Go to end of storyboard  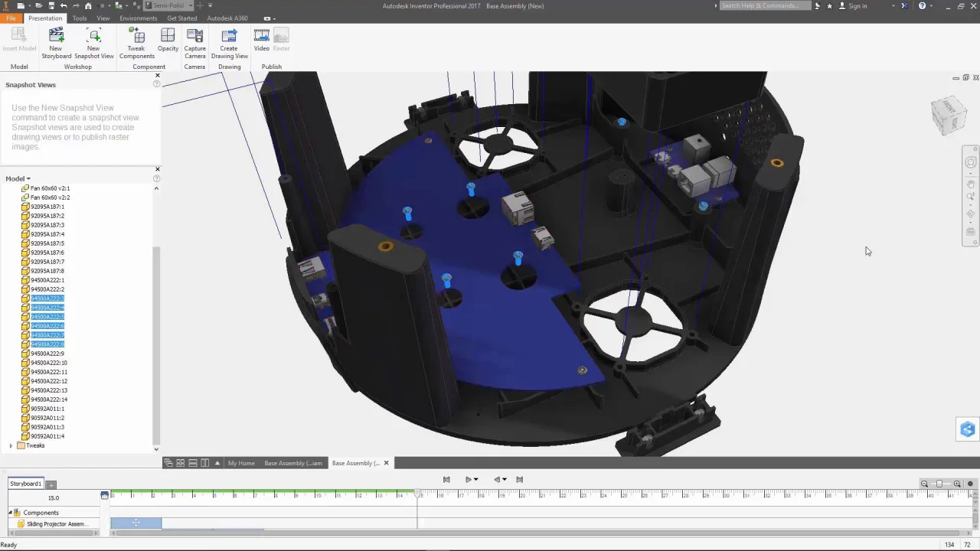click(x=519, y=480)
